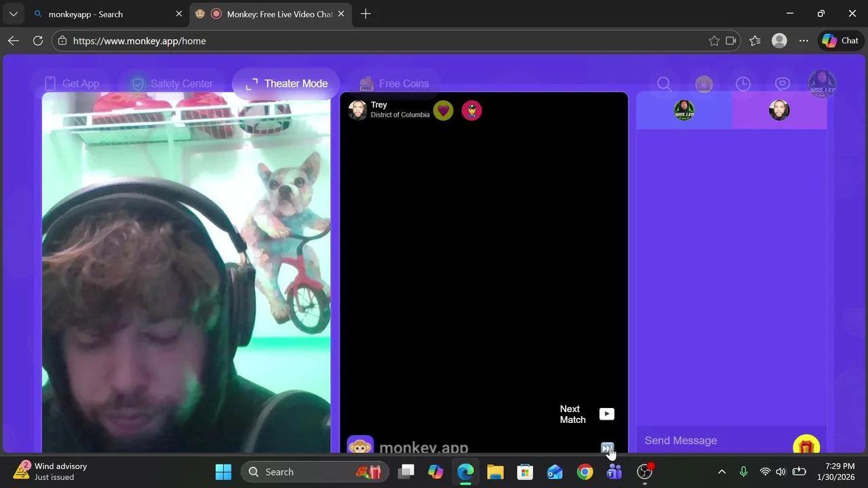Click the camera icon in address bar
The width and height of the screenshot is (868, 488).
click(731, 41)
